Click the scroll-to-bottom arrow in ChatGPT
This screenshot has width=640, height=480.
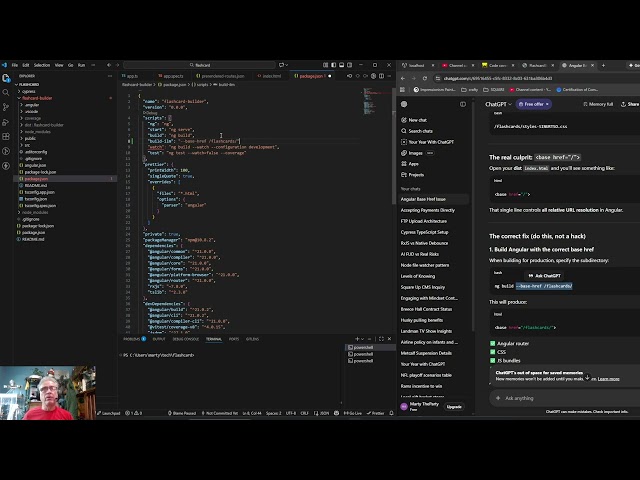[587, 377]
